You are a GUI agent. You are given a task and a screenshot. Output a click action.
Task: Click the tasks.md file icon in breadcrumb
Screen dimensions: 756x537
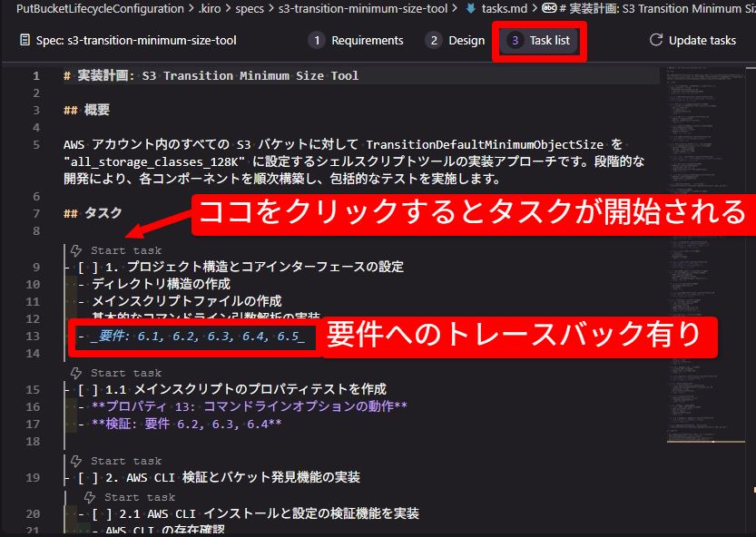point(469,8)
